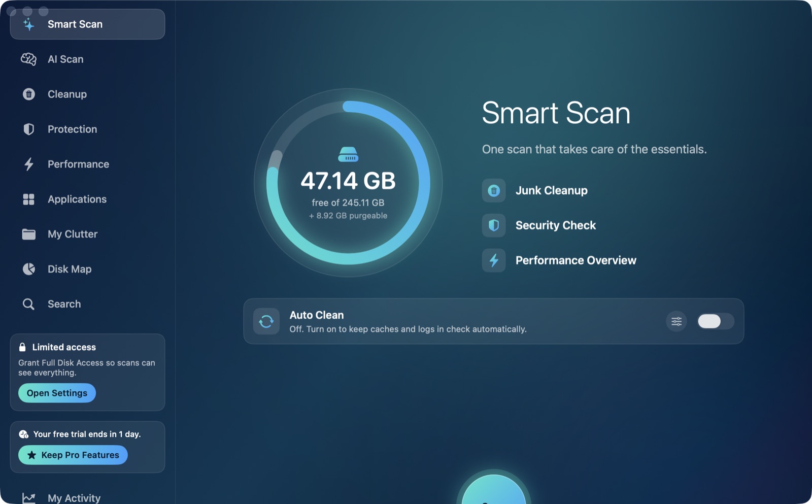812x504 pixels.
Task: Click the Open Settings button
Action: click(57, 393)
